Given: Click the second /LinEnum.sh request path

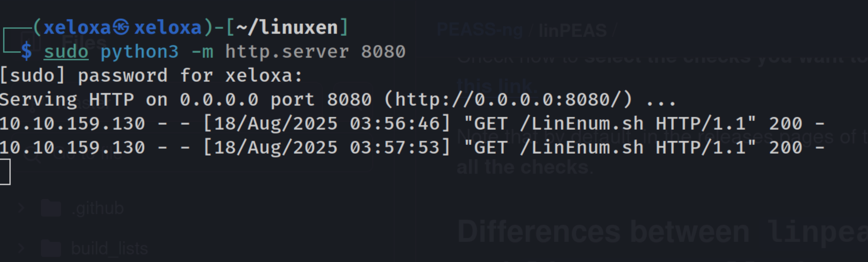Looking at the screenshot, I should [582, 148].
